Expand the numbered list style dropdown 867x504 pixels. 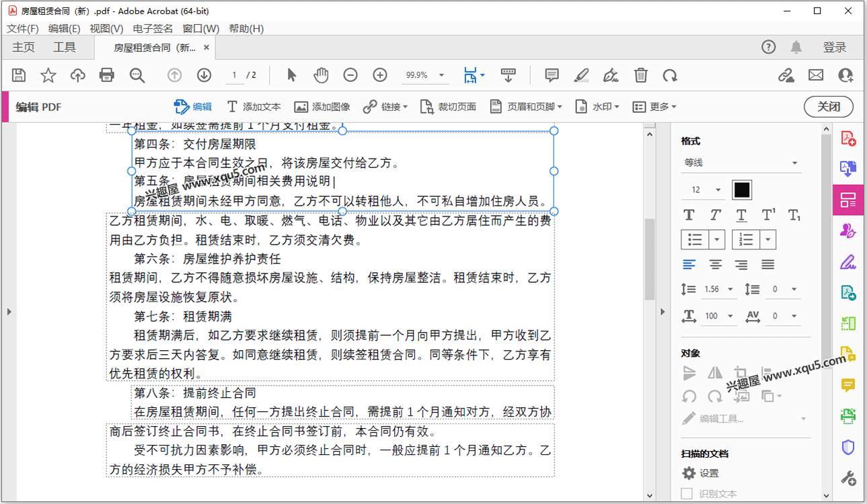tap(769, 239)
